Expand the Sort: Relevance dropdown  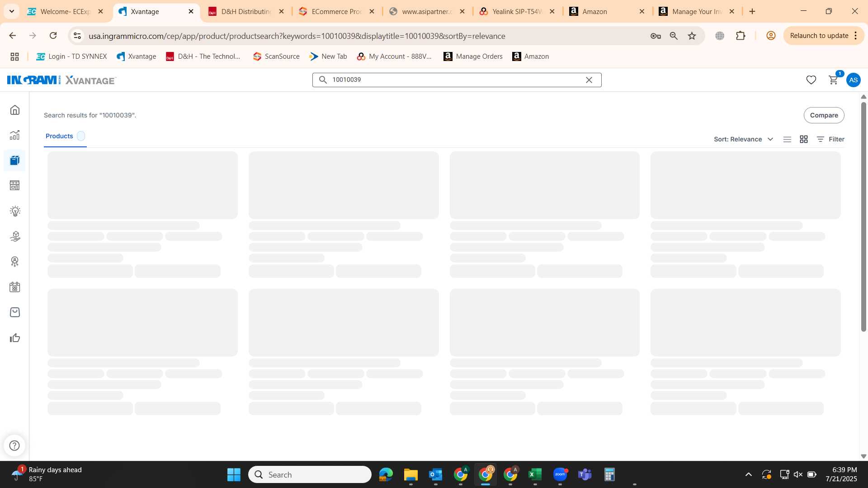743,139
